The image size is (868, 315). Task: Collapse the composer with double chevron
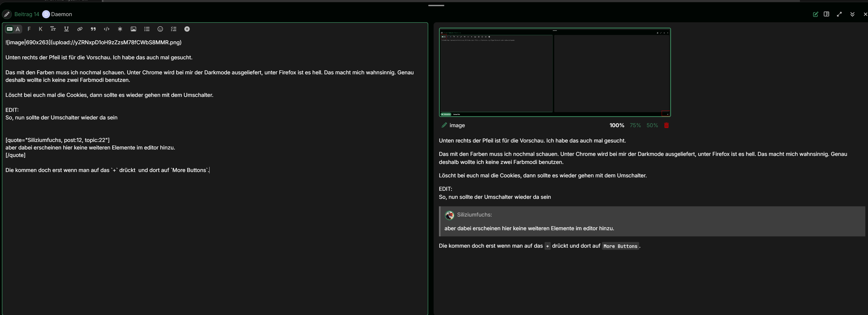(x=852, y=14)
